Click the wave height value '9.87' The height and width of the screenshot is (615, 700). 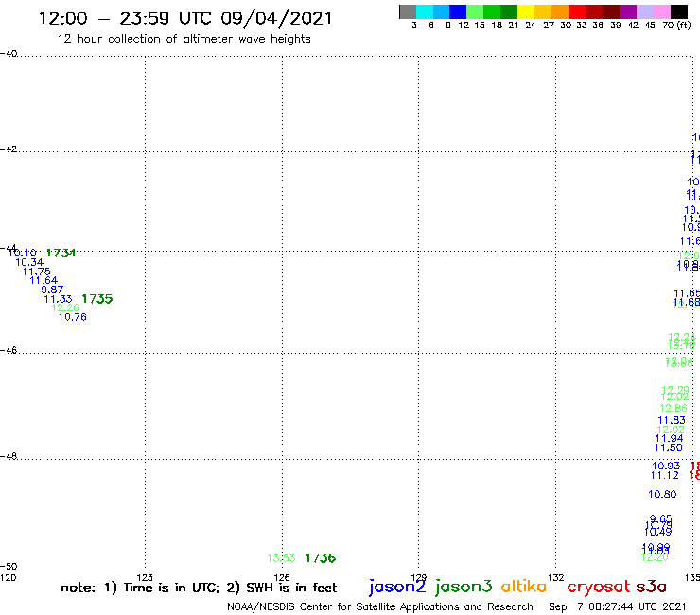52,290
